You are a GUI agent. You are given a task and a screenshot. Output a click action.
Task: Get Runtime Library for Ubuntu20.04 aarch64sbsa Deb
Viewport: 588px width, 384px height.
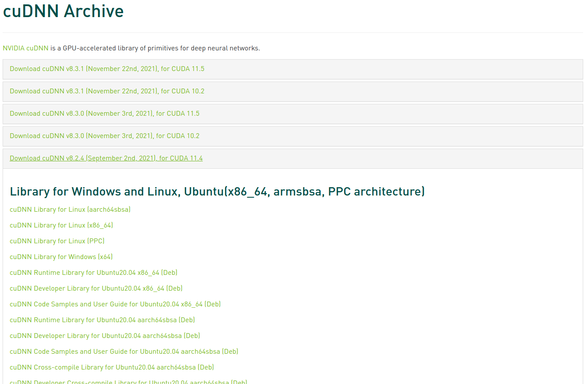point(102,320)
